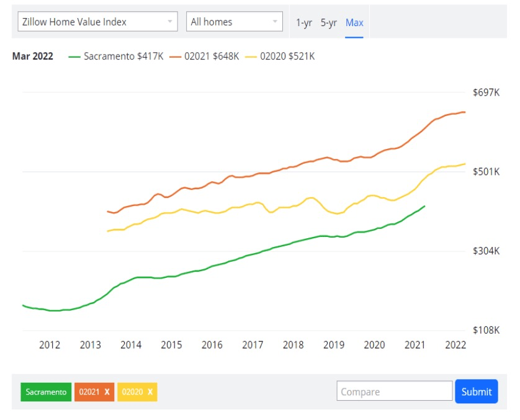Select the orange 02021 tag label
The height and width of the screenshot is (420, 520).
[89, 392]
